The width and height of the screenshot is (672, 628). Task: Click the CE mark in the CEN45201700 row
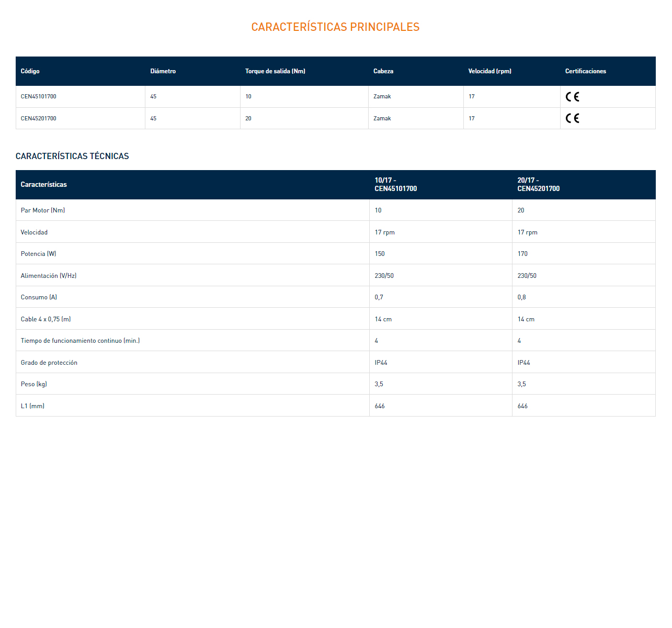coord(572,118)
